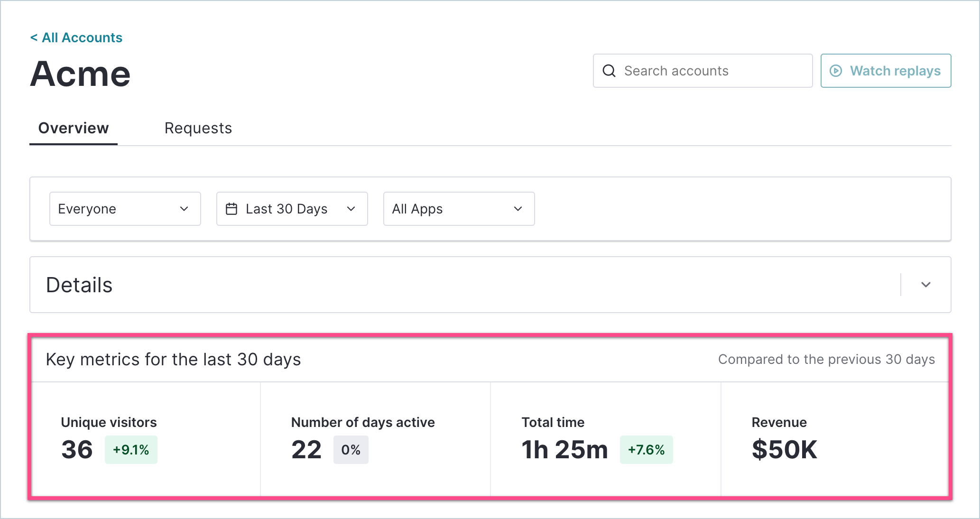Click Compared to the previous 30 days text

[826, 359]
